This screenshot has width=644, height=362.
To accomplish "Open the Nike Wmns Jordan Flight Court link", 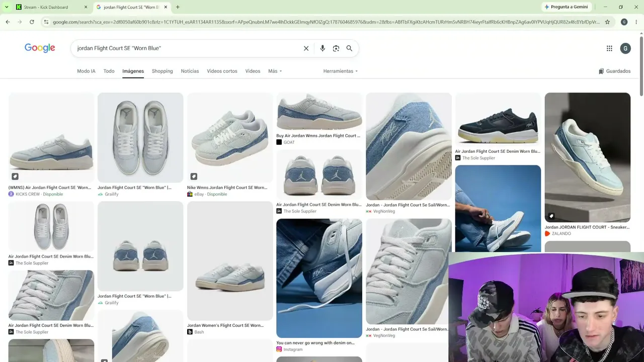I will (227, 188).
